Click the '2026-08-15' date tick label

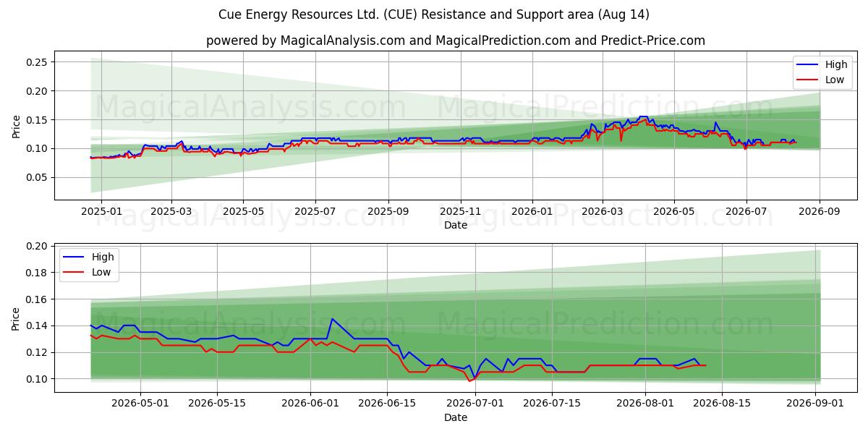click(723, 403)
